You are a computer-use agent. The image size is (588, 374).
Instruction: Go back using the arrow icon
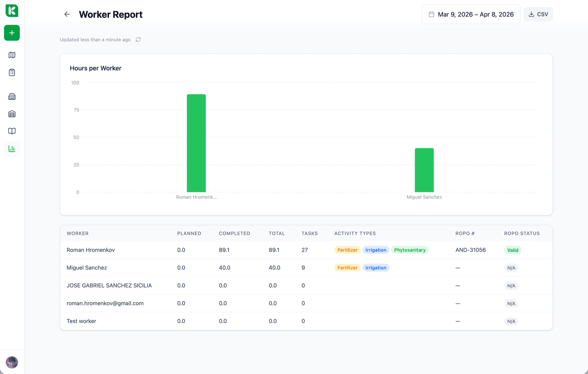pyautogui.click(x=67, y=14)
